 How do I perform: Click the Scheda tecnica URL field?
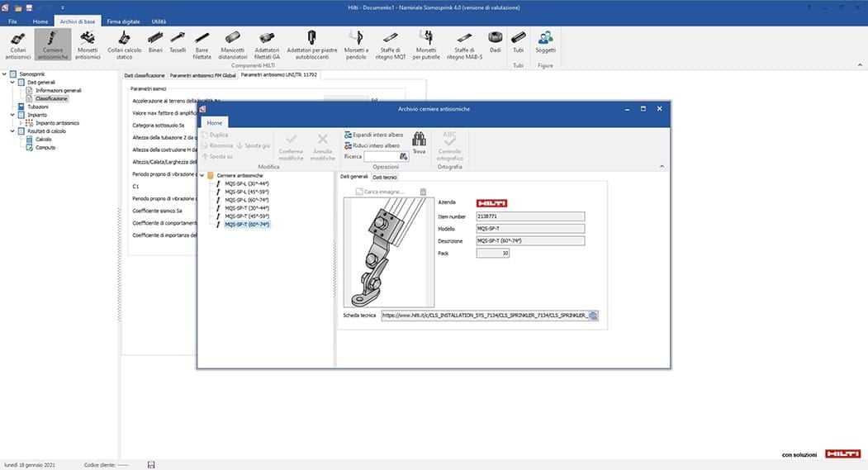click(484, 316)
